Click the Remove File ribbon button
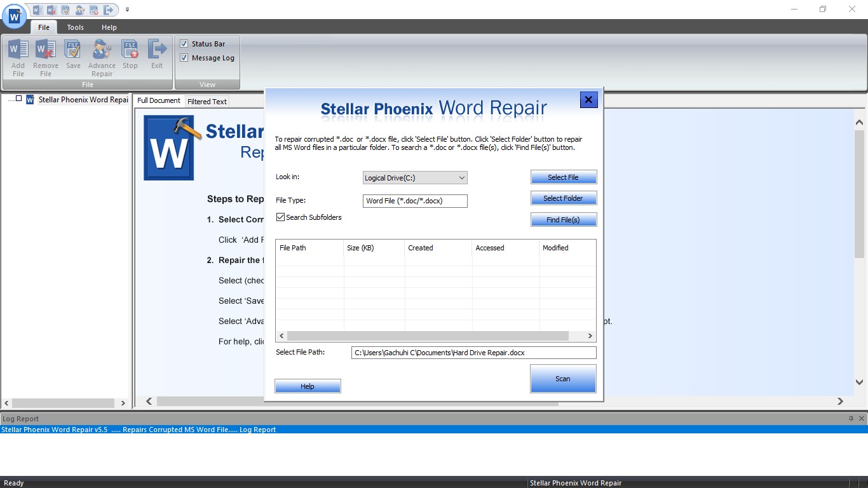This screenshot has width=868, height=488. click(46, 58)
